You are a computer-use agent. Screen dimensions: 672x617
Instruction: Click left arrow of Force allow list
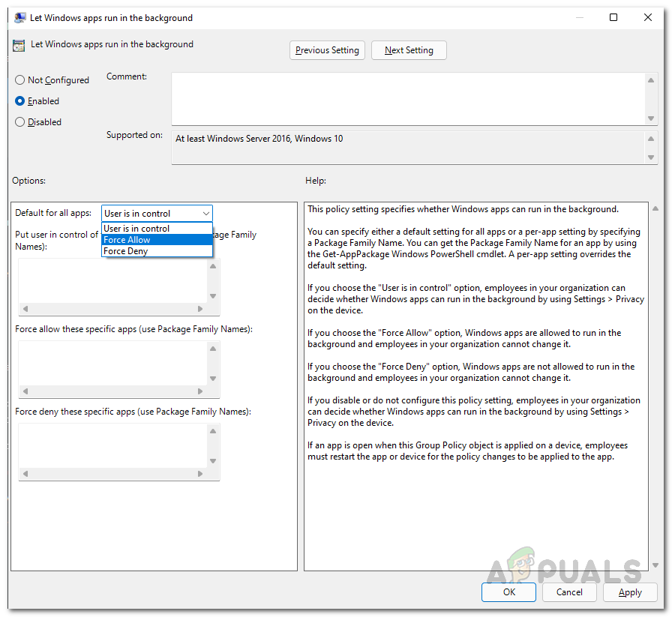pos(25,391)
